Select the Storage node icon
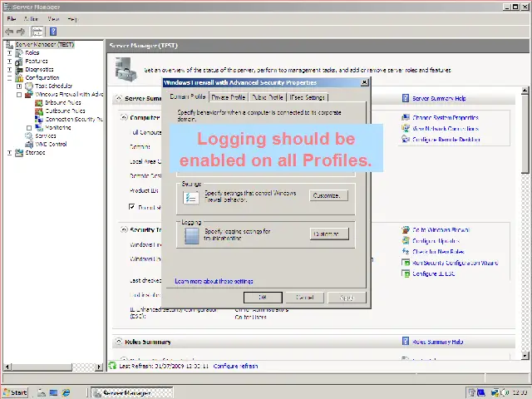532x399 pixels. [19, 153]
